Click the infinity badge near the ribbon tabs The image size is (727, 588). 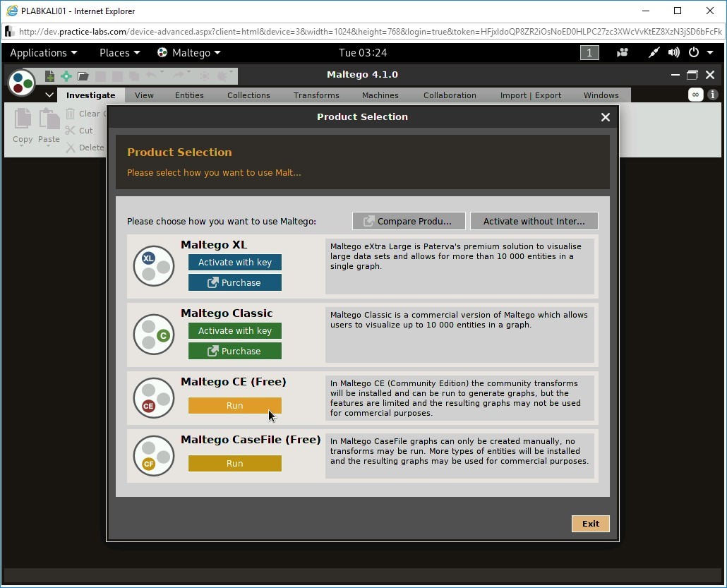coord(695,94)
